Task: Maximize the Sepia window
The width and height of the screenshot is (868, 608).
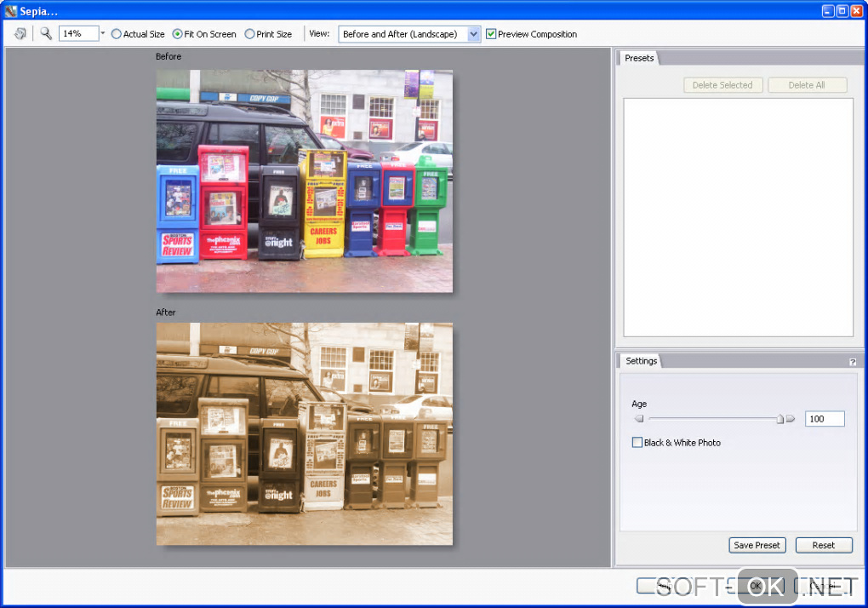Action: pyautogui.click(x=842, y=10)
